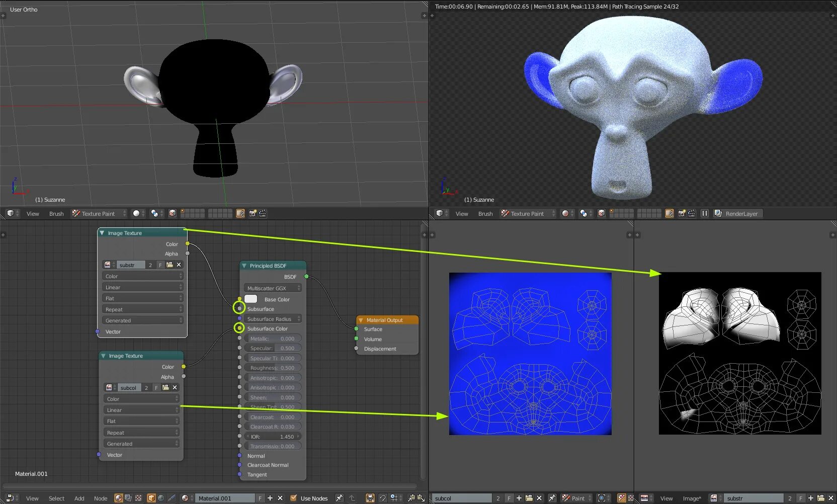Viewport: 837px width, 504px height.
Task: Select RenderLayer button in right viewport
Action: click(738, 214)
